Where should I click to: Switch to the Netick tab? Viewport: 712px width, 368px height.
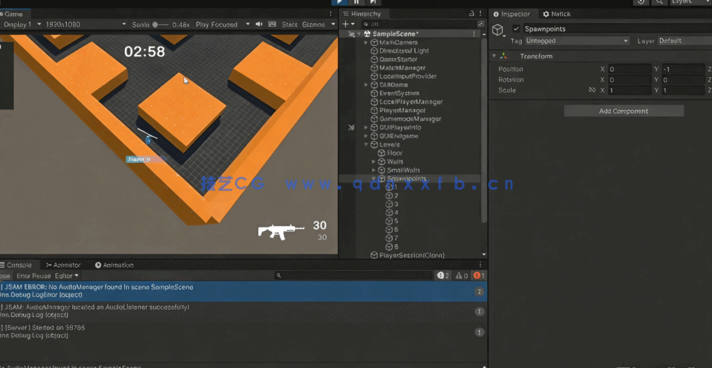[x=557, y=14]
